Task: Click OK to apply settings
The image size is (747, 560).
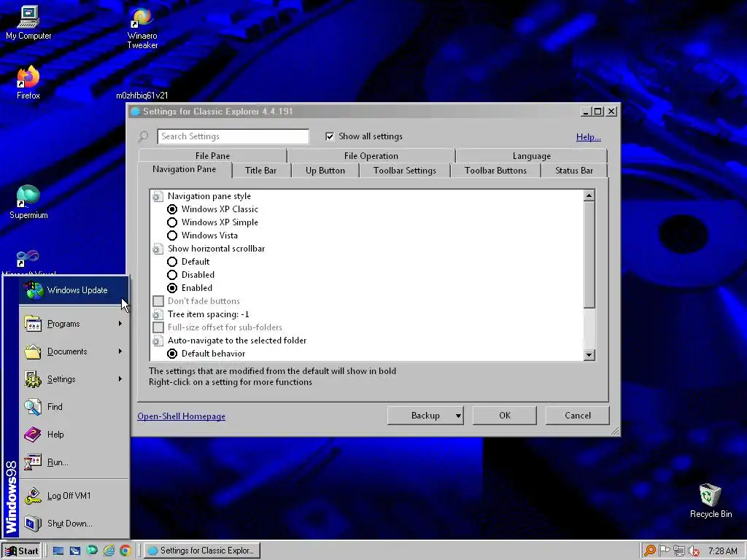Action: click(505, 416)
